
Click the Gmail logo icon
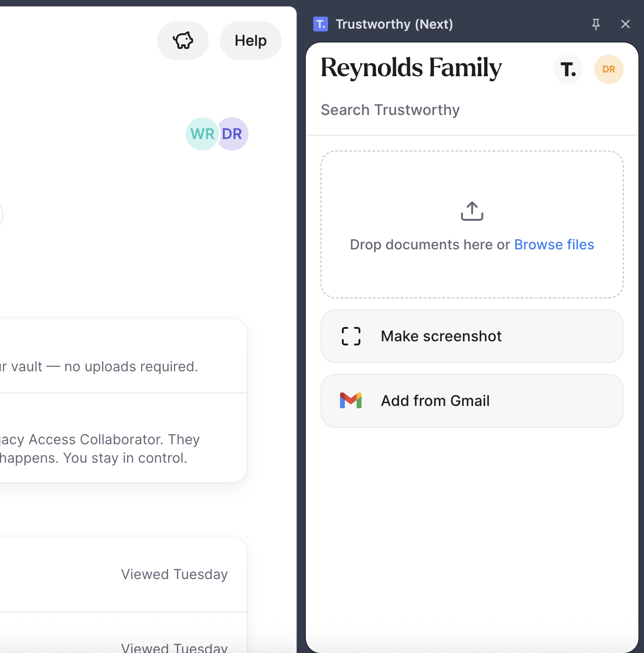pyautogui.click(x=351, y=400)
